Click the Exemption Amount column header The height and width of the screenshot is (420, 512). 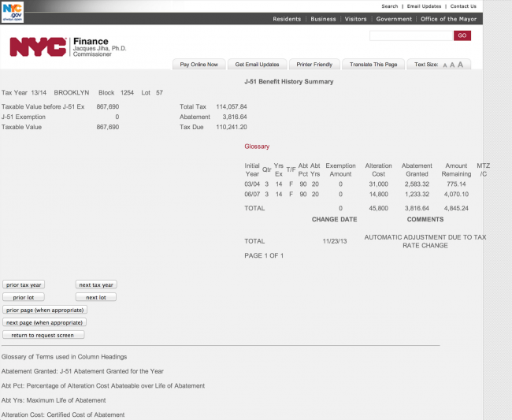[x=340, y=170]
